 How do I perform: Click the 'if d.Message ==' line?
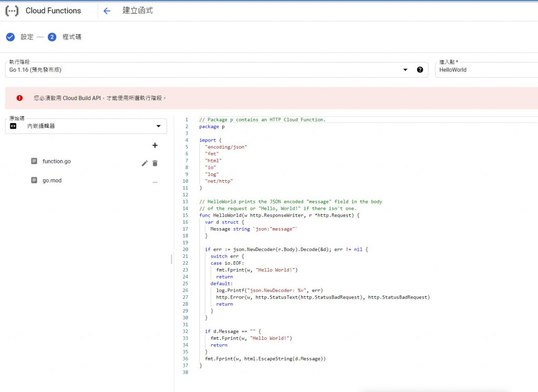(233, 331)
